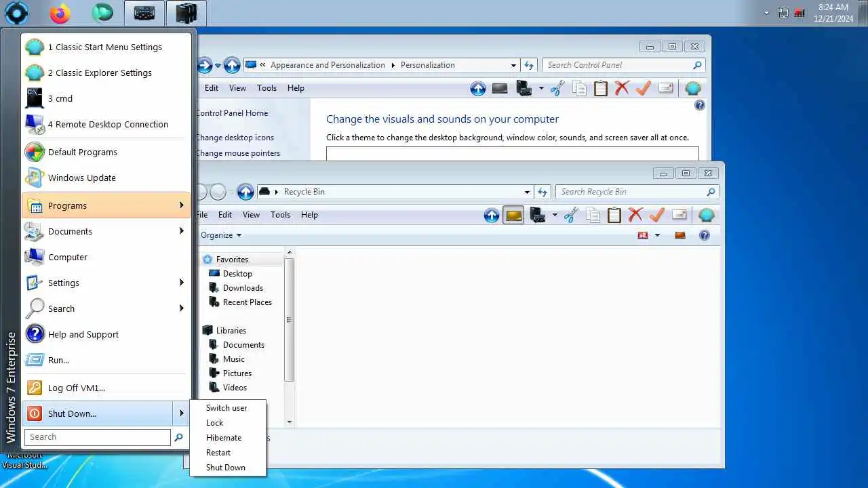Screen dimensions: 868x488
Task: Open View menu in Personalization window
Action: click(x=237, y=88)
